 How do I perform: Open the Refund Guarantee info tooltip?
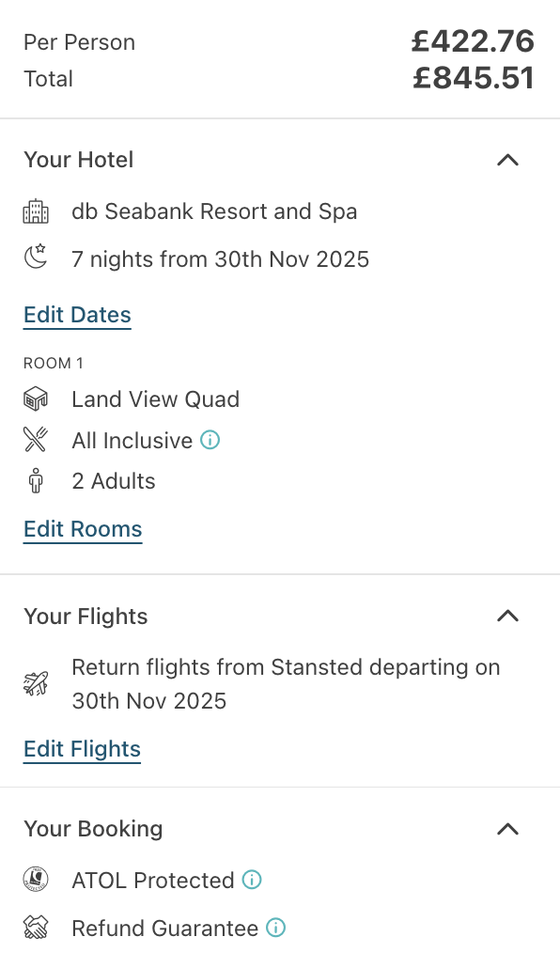pos(275,927)
